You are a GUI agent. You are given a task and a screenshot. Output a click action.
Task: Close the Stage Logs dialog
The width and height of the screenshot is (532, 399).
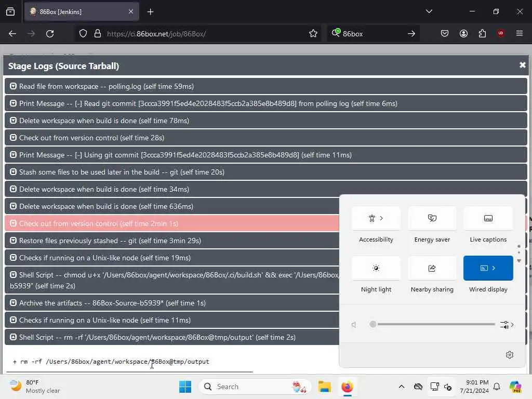(522, 65)
